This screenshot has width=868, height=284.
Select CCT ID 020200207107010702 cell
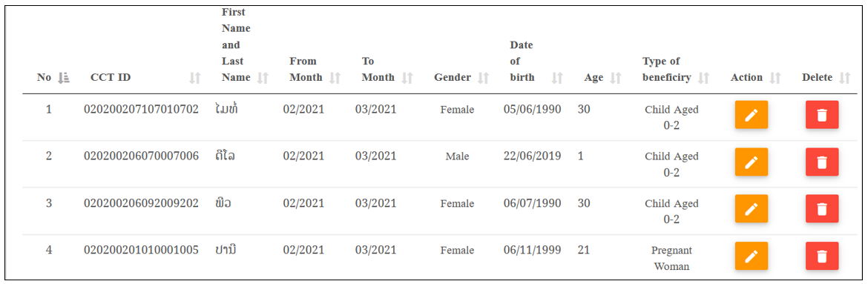[141, 109]
